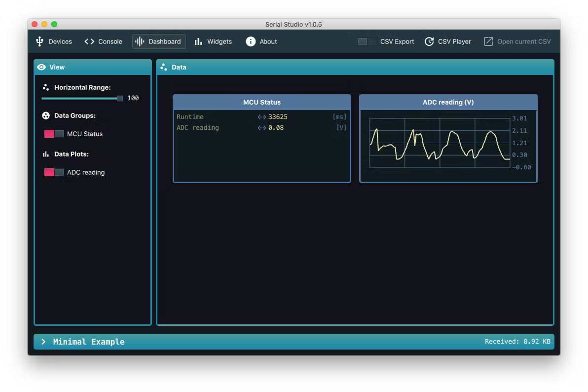Toggle the ADC reading plot switch
Viewport: 588px width, 392px height.
coord(54,172)
